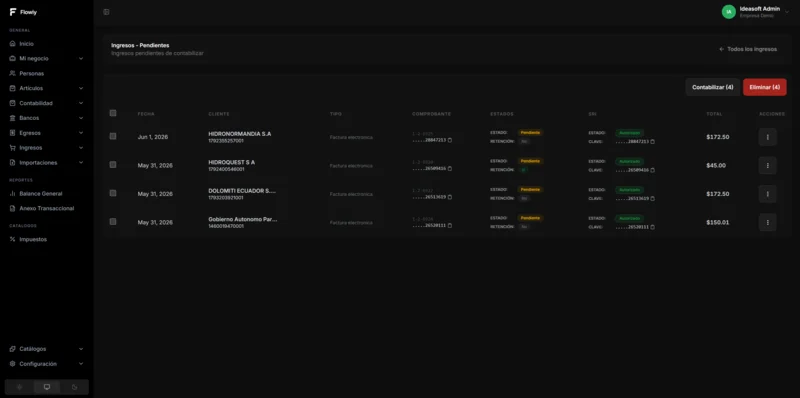The height and width of the screenshot is (398, 800).
Task: Switch to light theme sun icon
Action: click(19, 387)
